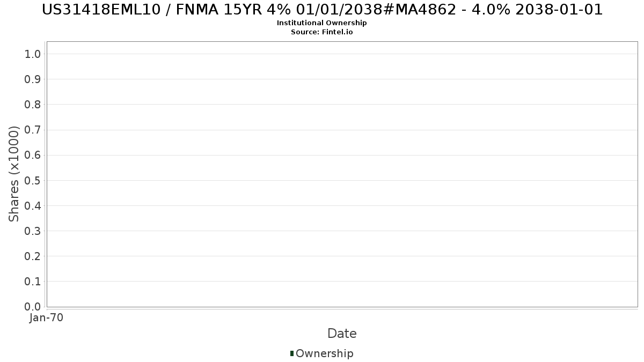644x362 pixels.
Task: Click the Ownership legend label
Action: click(324, 353)
